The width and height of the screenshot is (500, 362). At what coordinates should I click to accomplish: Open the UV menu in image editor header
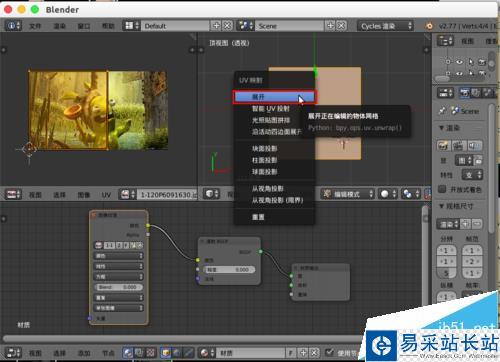(x=106, y=195)
